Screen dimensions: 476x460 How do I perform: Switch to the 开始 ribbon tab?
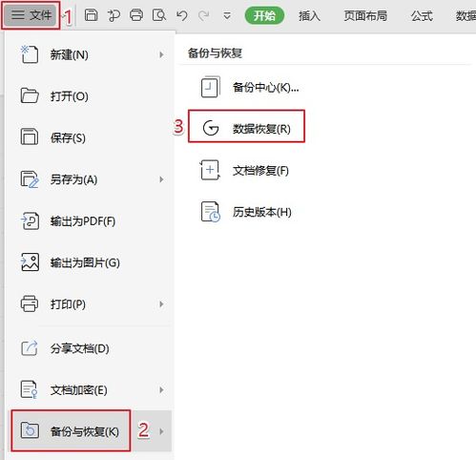[264, 15]
